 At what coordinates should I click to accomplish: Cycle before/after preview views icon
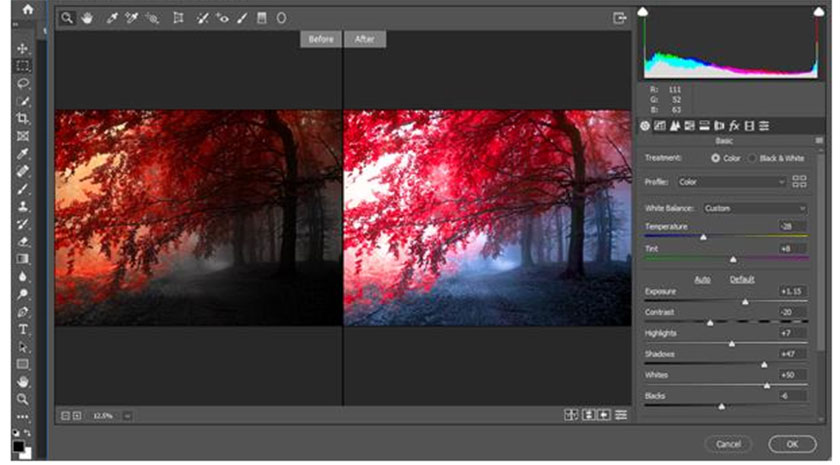tap(571, 415)
